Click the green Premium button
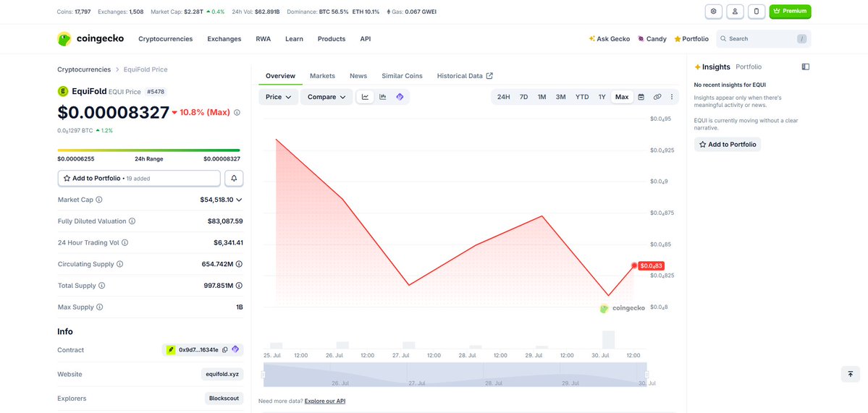This screenshot has height=413, width=868. click(790, 11)
